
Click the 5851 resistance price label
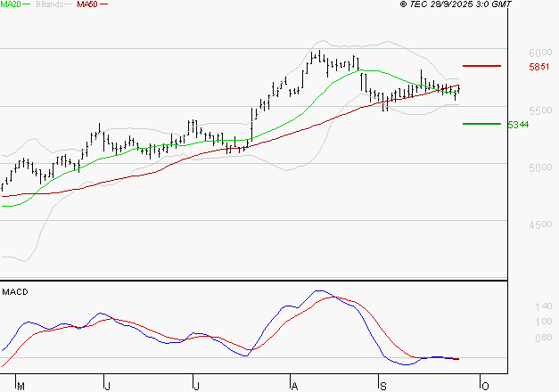(539, 67)
